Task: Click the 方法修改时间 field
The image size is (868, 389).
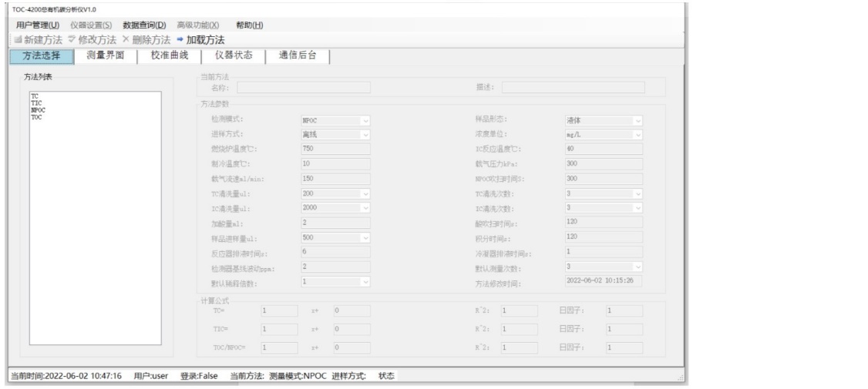Action: pos(604,281)
